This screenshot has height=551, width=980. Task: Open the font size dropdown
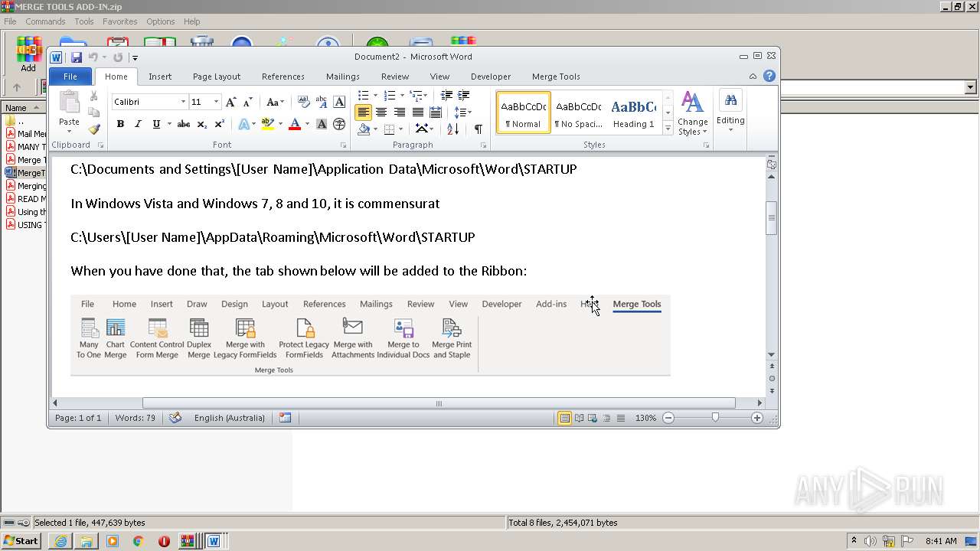coord(216,102)
